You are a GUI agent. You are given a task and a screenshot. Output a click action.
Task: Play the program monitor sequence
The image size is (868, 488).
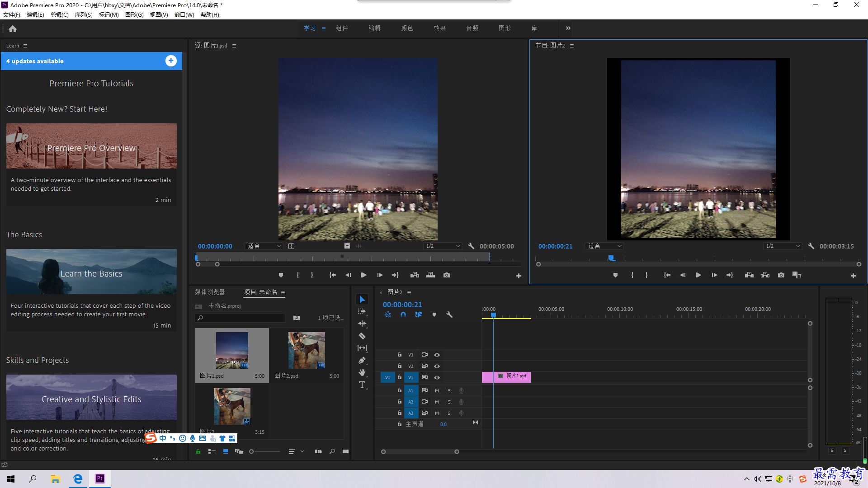[x=698, y=275]
